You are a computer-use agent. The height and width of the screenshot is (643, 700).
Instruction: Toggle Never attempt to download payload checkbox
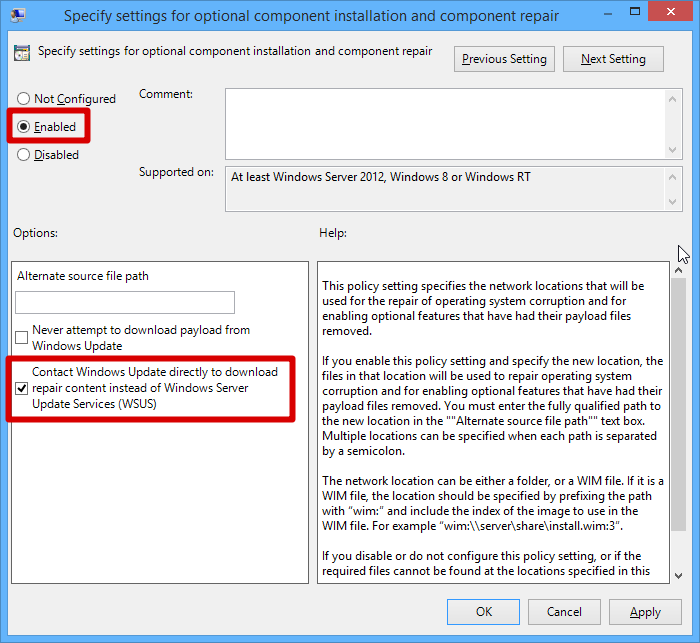point(22,338)
